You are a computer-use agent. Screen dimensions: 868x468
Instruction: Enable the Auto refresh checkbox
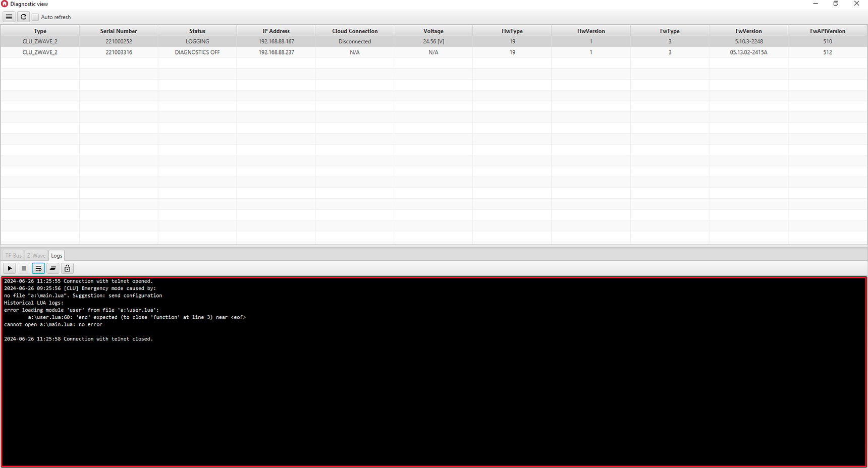click(35, 17)
